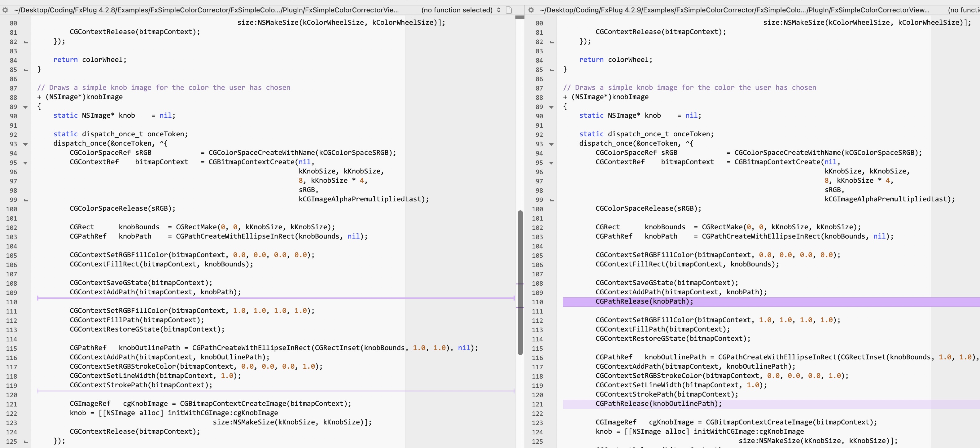Select highlighted CGPathRelease(knobPath) difference line
The image size is (980, 448).
click(644, 301)
